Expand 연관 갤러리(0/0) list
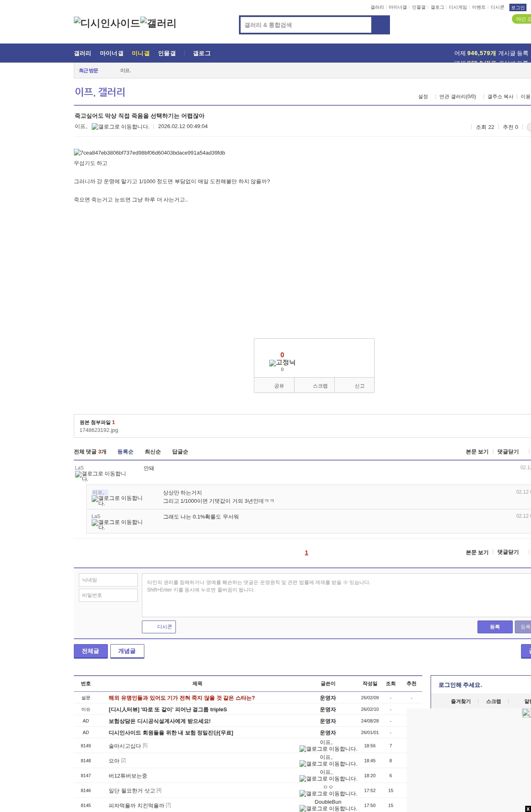Image resolution: width=531 pixels, height=812 pixels. (458, 97)
